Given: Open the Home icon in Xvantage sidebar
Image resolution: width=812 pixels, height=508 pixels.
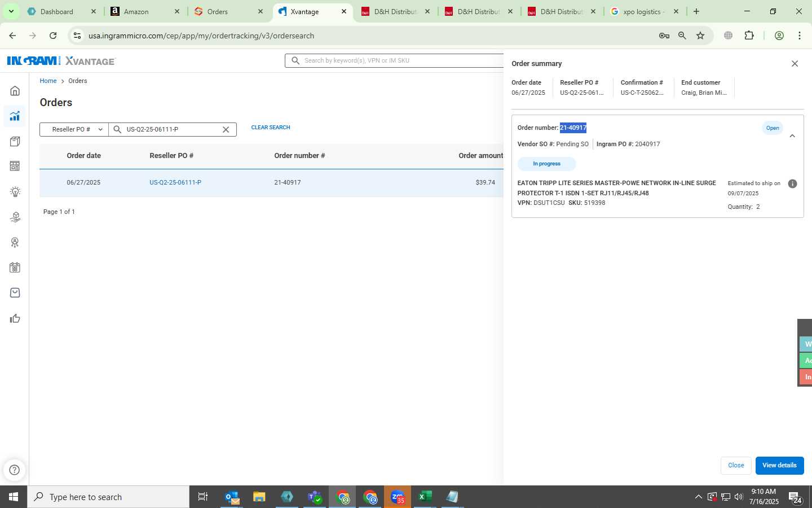Looking at the screenshot, I should point(15,91).
